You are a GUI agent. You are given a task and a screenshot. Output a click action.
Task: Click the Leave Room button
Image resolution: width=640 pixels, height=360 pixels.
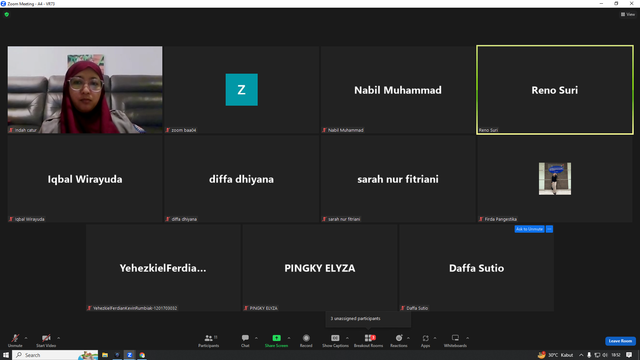pyautogui.click(x=620, y=341)
